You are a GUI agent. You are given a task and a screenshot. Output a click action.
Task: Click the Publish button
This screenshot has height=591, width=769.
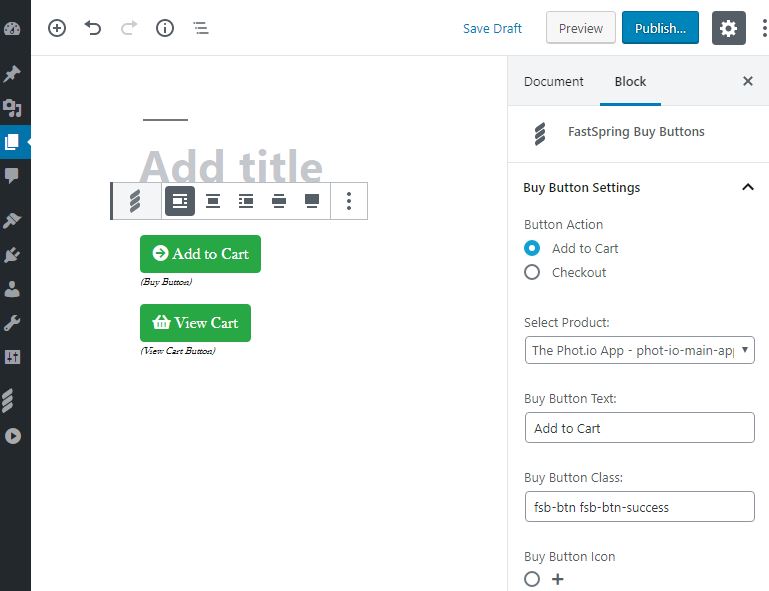pyautogui.click(x=659, y=28)
